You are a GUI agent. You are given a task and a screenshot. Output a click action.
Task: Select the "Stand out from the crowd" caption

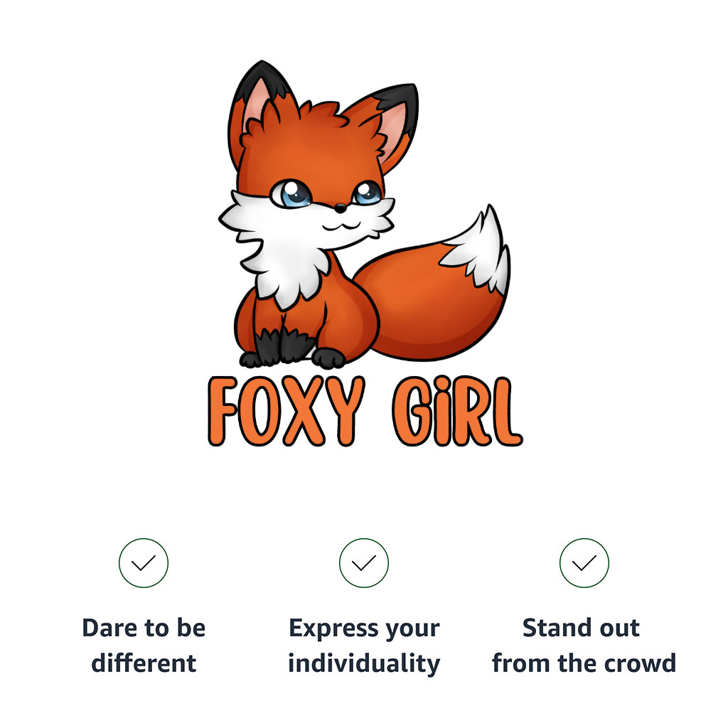(x=584, y=646)
